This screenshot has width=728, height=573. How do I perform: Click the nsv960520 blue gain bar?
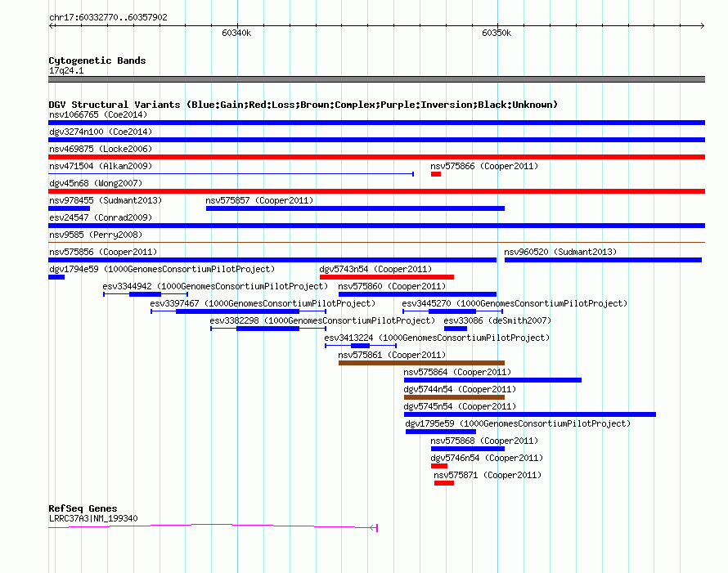coord(603,260)
